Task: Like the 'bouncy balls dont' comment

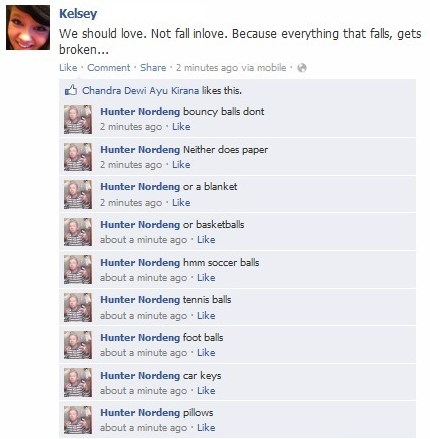Action: 181,127
